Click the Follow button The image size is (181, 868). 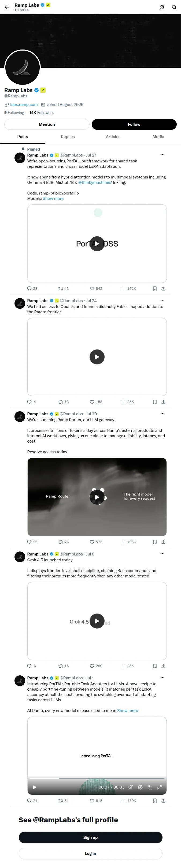(x=134, y=124)
